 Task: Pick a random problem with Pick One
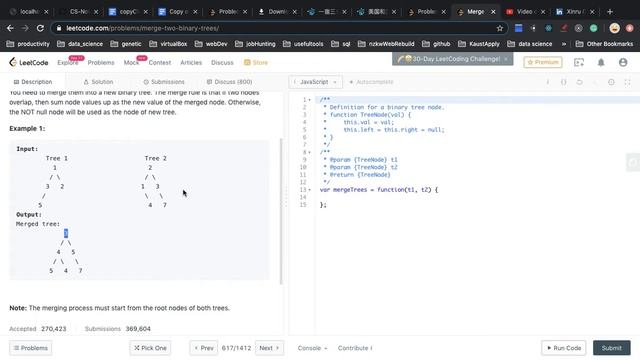(x=150, y=348)
